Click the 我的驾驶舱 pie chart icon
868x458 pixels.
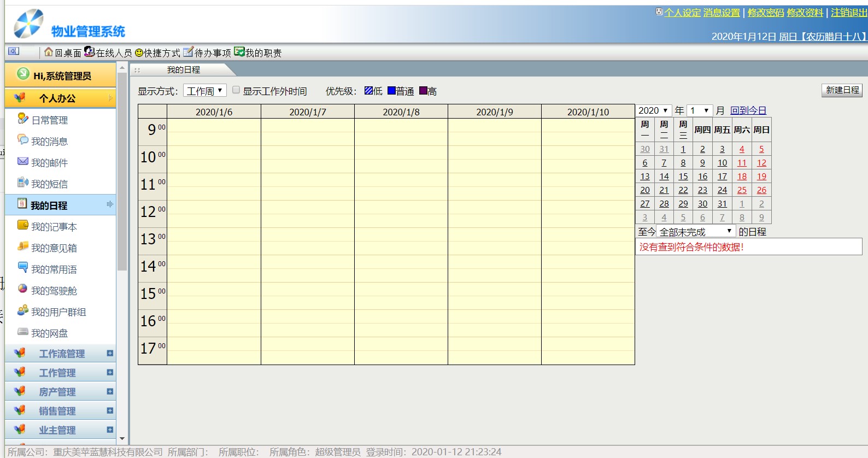[x=22, y=289]
